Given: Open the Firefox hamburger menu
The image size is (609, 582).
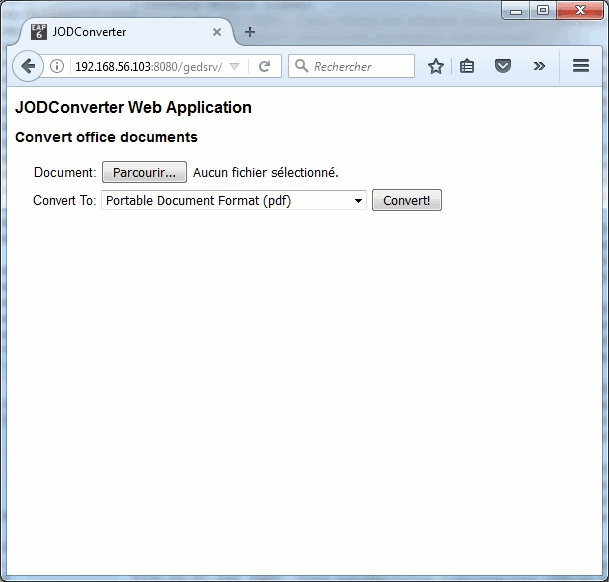Looking at the screenshot, I should pyautogui.click(x=581, y=67).
